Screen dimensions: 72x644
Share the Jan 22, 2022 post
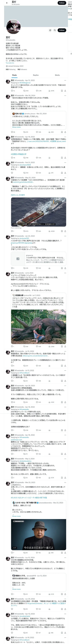coord(65,268)
